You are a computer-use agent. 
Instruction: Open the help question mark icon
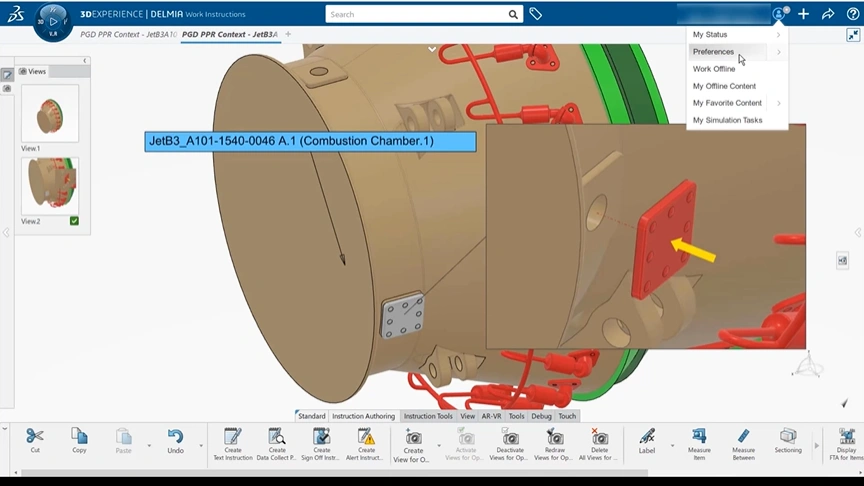click(x=852, y=14)
